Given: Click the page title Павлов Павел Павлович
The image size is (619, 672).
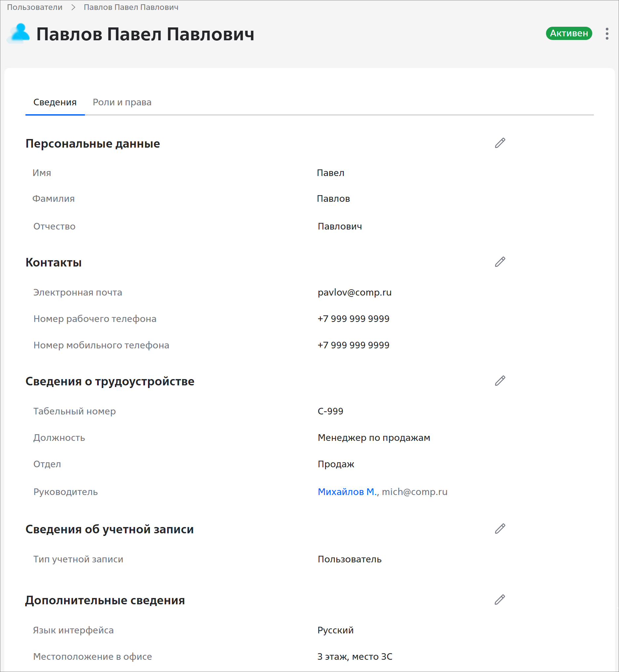Looking at the screenshot, I should (x=145, y=34).
